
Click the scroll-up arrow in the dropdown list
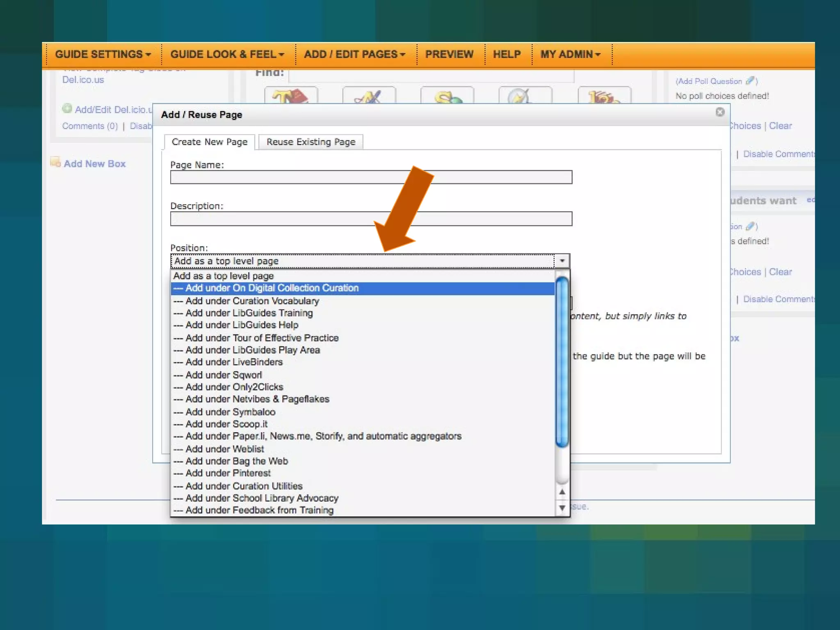tap(562, 492)
